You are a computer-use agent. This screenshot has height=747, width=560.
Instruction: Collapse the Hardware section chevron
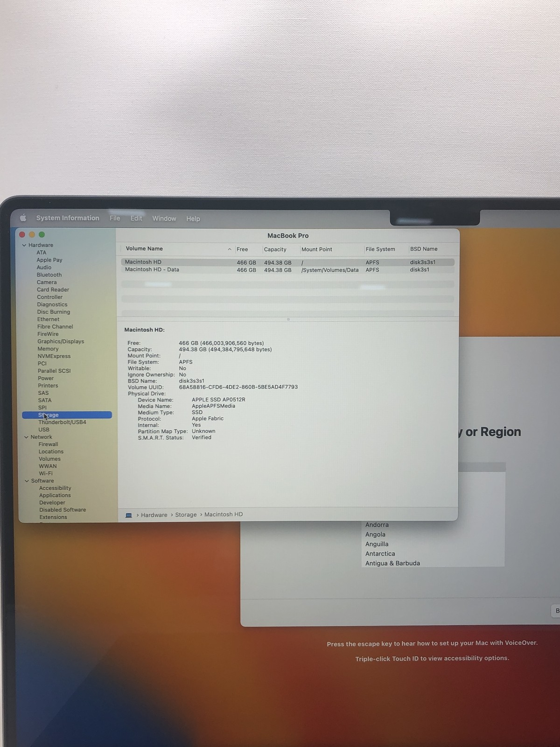point(24,245)
